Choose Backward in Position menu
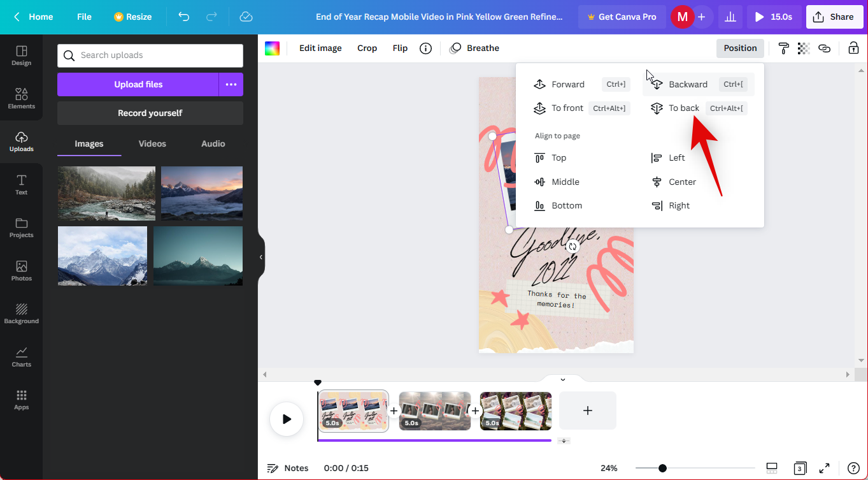Screen dimensions: 868x480 coord(699,84)
